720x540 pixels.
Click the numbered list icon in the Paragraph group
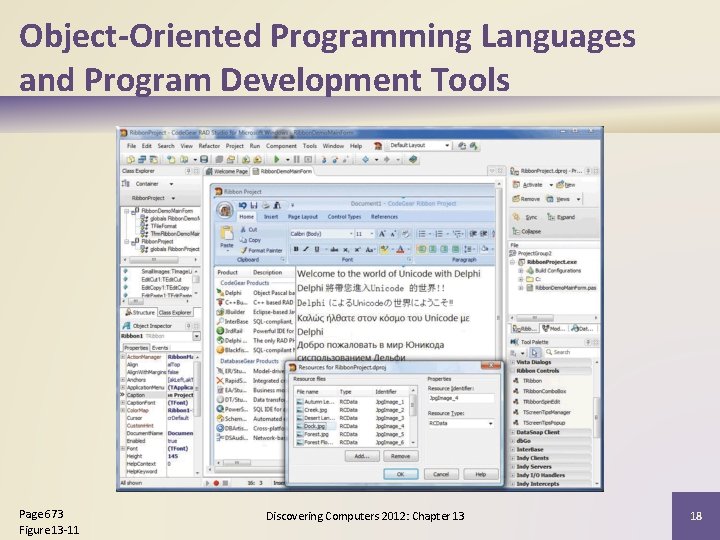[x=439, y=234]
